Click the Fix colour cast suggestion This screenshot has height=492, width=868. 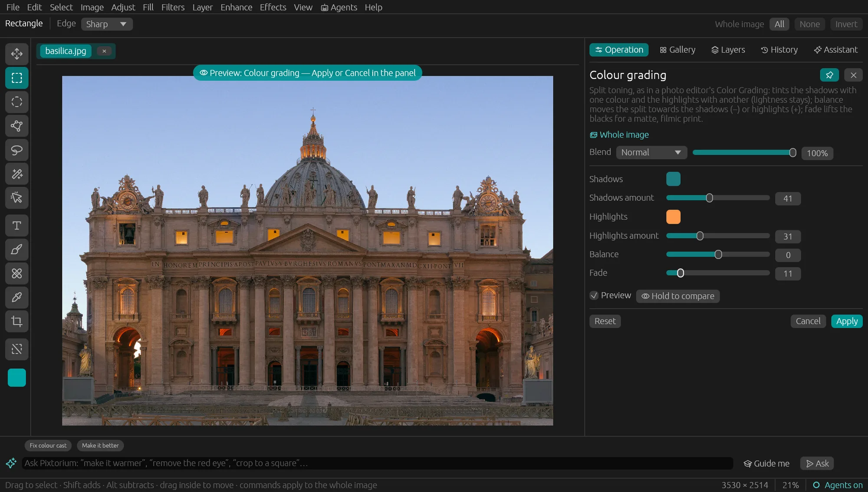point(48,446)
